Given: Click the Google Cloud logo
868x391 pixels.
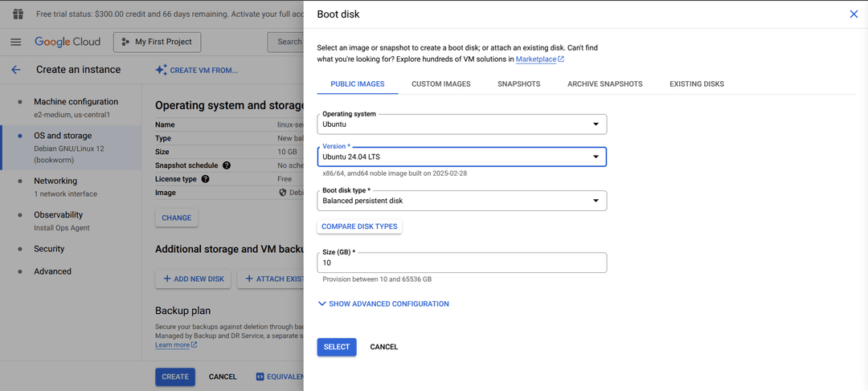Looking at the screenshot, I should 68,42.
